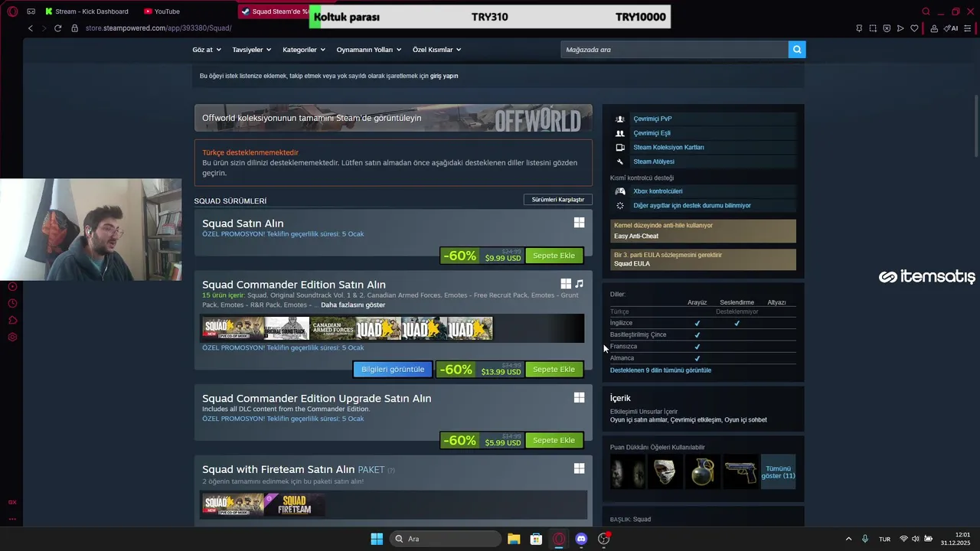The height and width of the screenshot is (551, 980).
Task: Click the site security lock icon
Action: click(x=75, y=28)
